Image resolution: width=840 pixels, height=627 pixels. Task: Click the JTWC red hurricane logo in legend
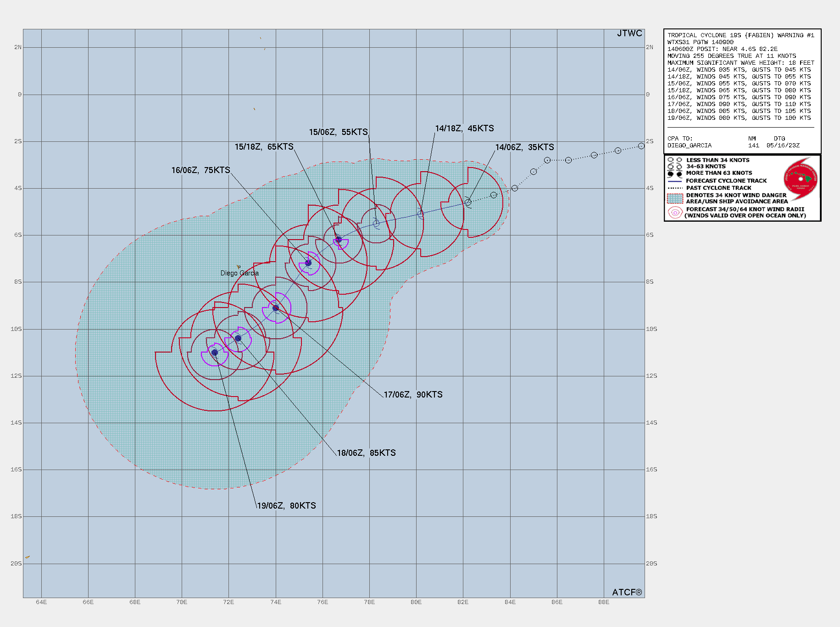point(801,179)
